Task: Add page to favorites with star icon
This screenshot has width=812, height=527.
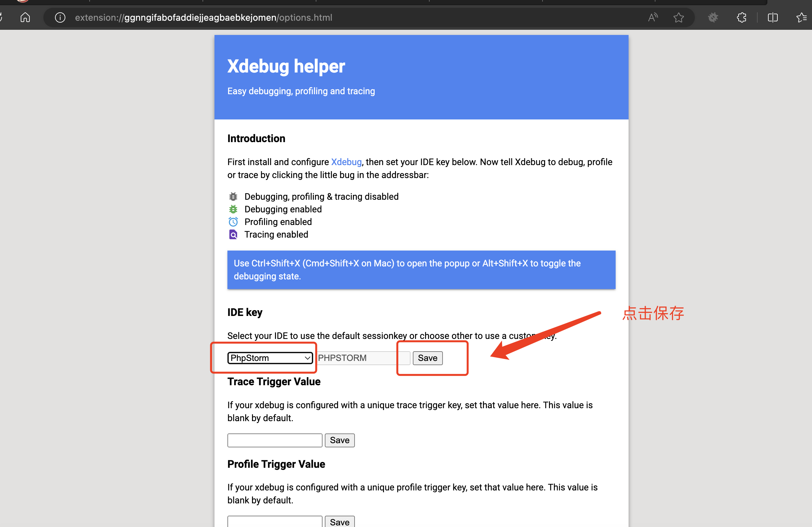Action: (678, 17)
